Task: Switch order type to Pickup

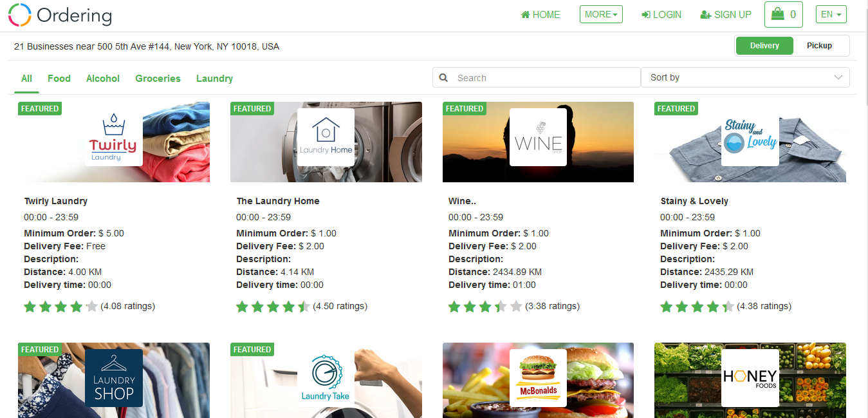Action: pyautogui.click(x=820, y=46)
